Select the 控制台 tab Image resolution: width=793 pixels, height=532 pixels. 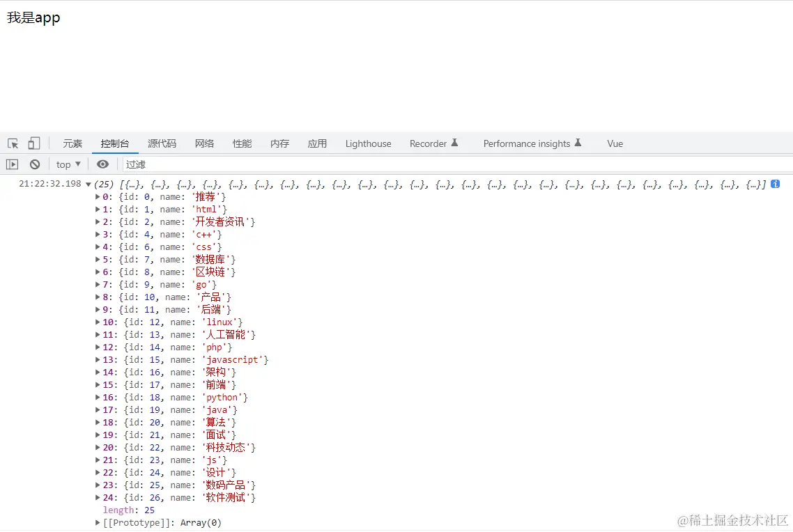[115, 143]
